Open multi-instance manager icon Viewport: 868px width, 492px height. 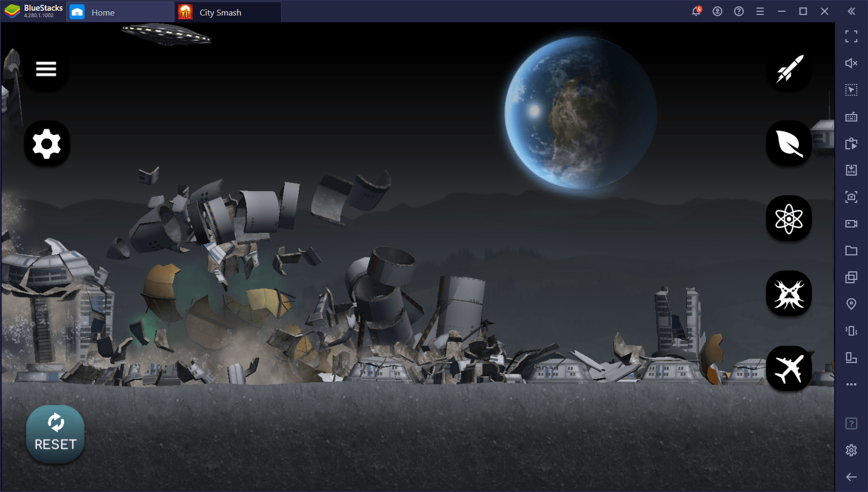coord(851,277)
